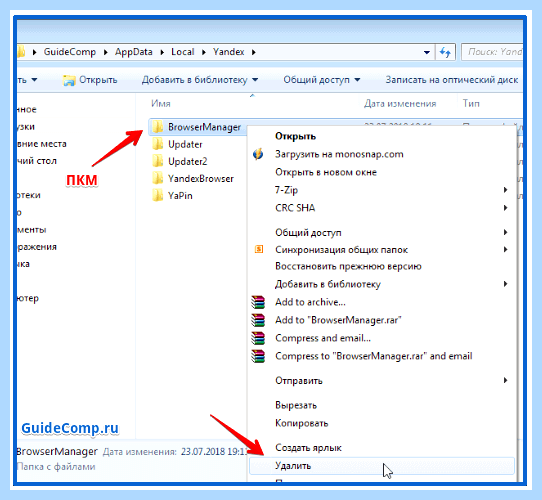Viewport: 542px width, 500px height.
Task: Select the YandexBrowser folder icon
Action: 158,178
